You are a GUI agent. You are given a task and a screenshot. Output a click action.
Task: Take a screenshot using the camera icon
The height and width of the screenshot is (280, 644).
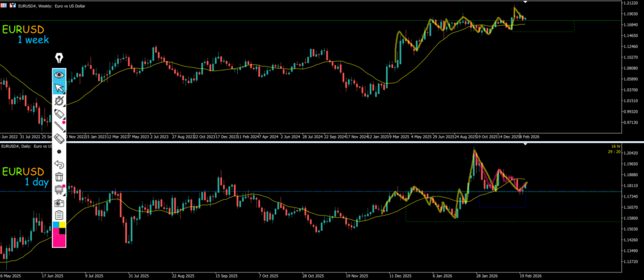(x=59, y=203)
